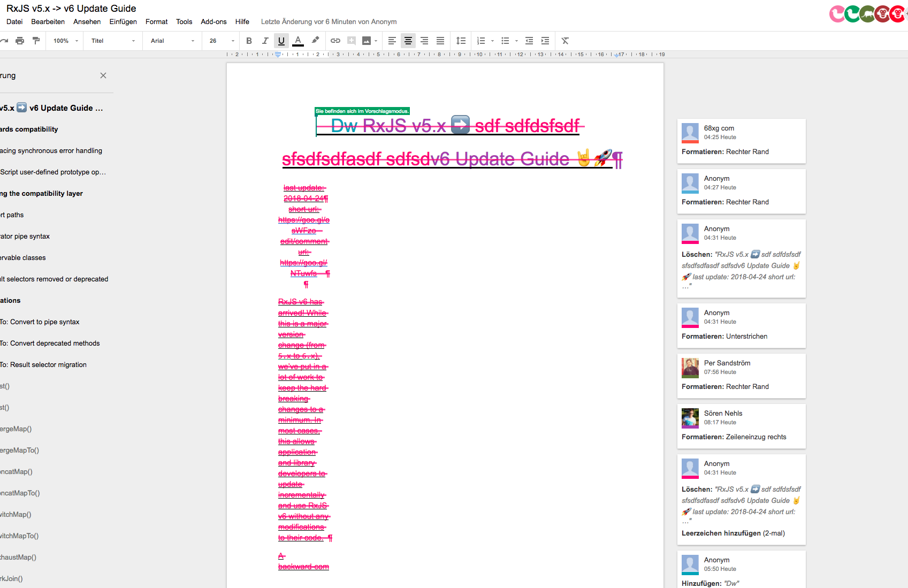Click Sören Nehls's avatar thumbnail

click(690, 418)
